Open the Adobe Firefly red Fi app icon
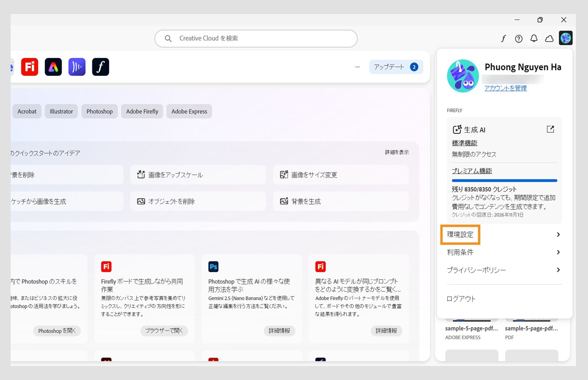Image resolution: width=588 pixels, height=380 pixels. (x=30, y=67)
